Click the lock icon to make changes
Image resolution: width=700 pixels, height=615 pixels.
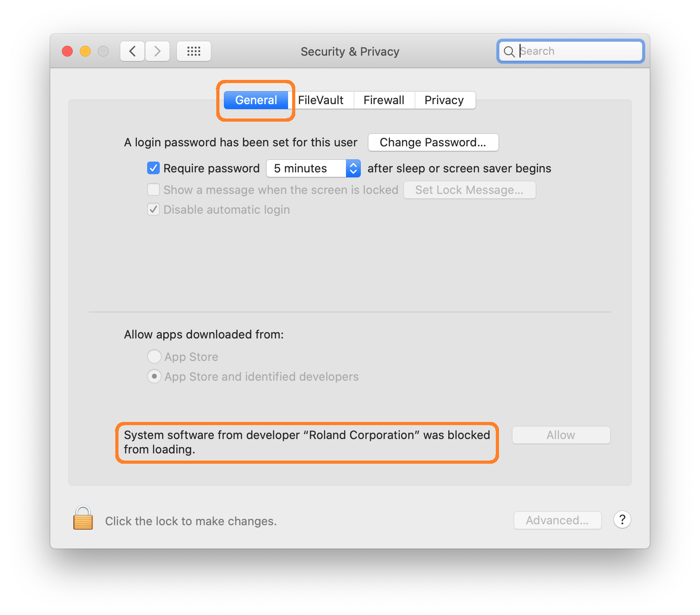[83, 518]
